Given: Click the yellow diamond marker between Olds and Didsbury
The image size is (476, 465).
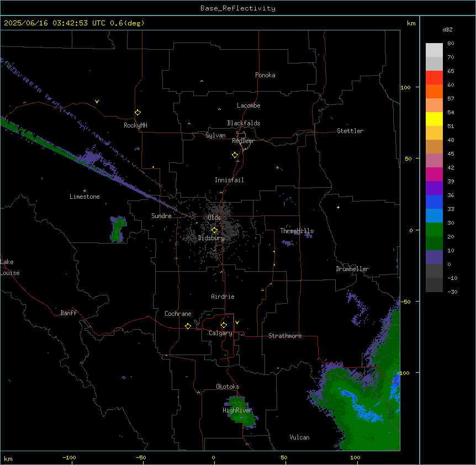Looking at the screenshot, I should [x=215, y=230].
